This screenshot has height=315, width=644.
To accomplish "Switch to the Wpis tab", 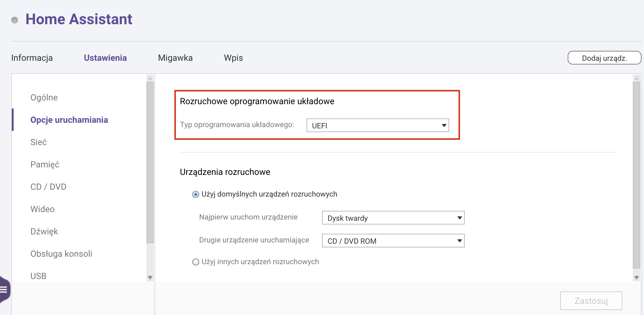I will (233, 58).
